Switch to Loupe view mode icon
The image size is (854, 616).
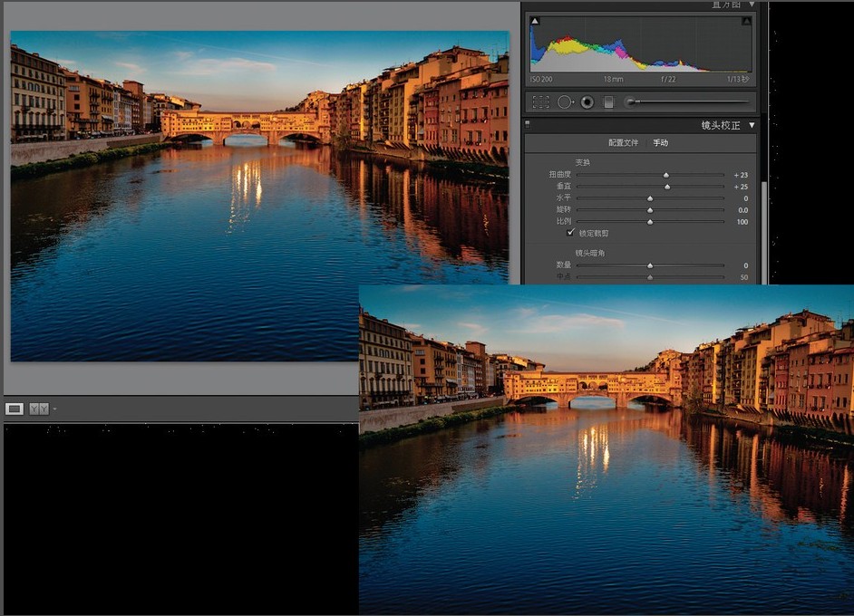pyautogui.click(x=15, y=409)
